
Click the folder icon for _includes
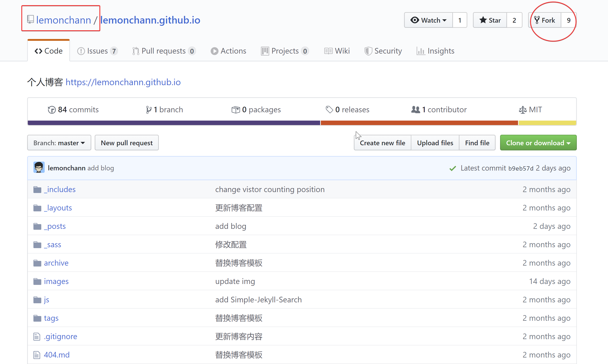point(37,190)
